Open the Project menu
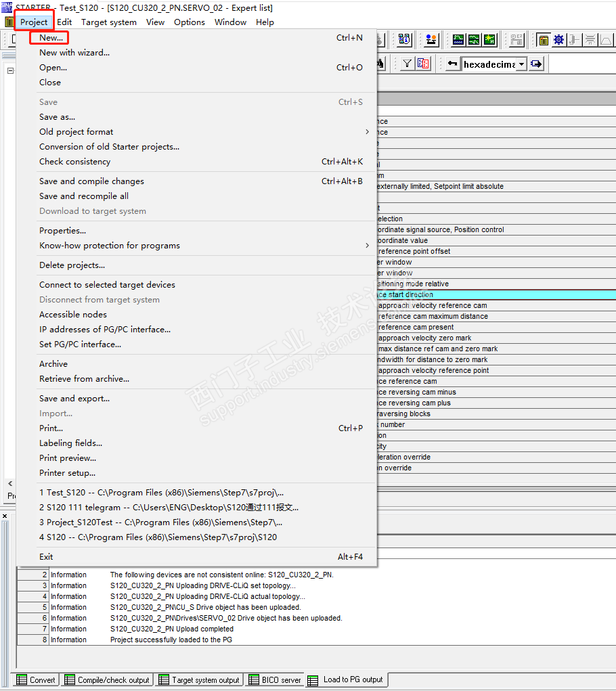616x691 pixels. coord(34,22)
